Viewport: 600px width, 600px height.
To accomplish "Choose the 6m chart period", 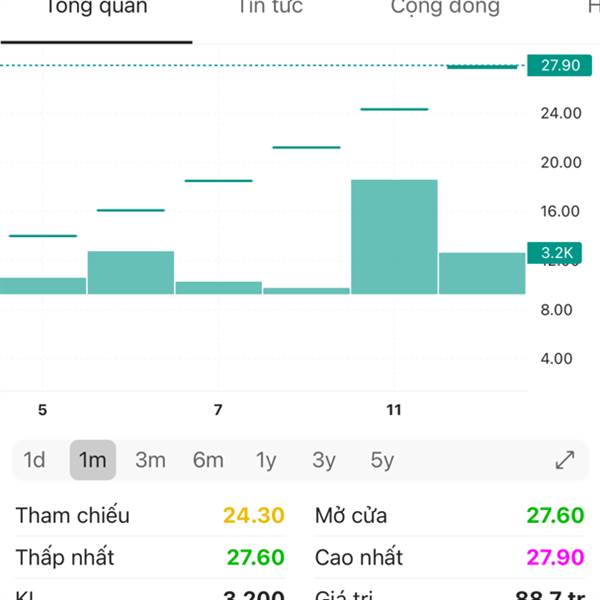I will [x=208, y=460].
